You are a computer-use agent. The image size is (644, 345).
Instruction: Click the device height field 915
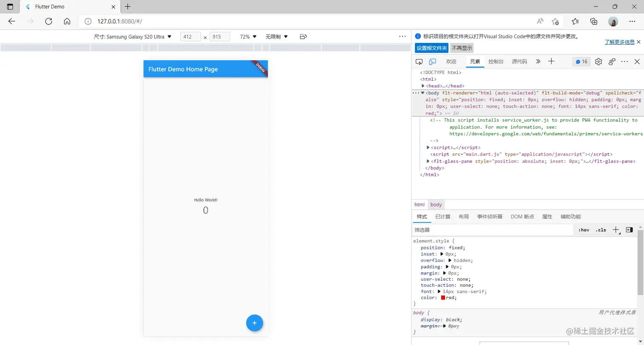pos(220,37)
